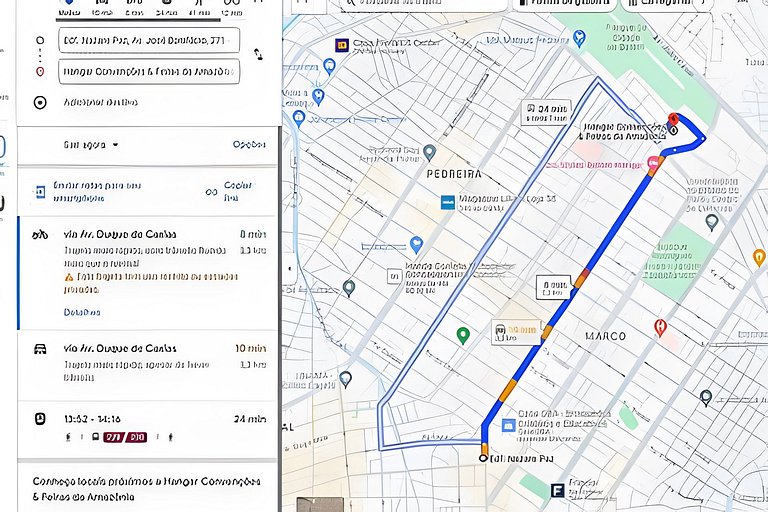Click the green pin west of Marco
768x512 pixels.
click(463, 336)
